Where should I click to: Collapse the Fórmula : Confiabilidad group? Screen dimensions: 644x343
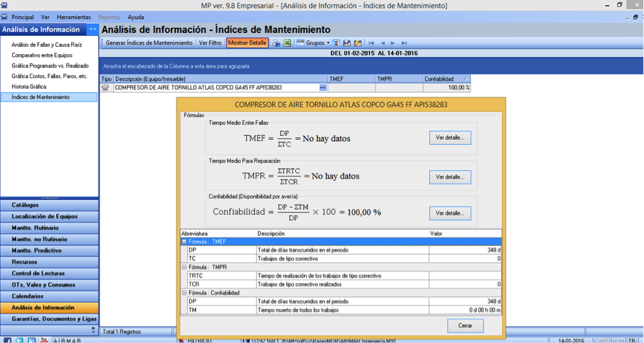[184, 293]
